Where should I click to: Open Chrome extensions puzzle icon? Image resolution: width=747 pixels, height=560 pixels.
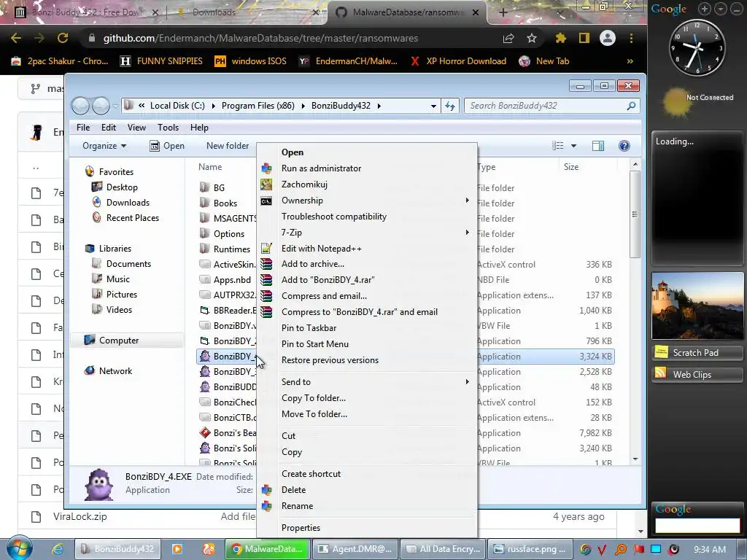tap(561, 38)
